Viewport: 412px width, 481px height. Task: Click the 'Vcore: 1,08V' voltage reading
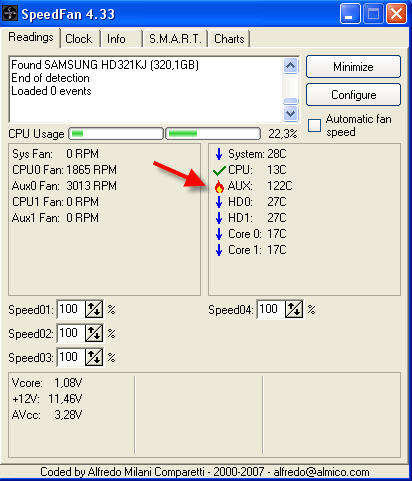click(x=47, y=383)
